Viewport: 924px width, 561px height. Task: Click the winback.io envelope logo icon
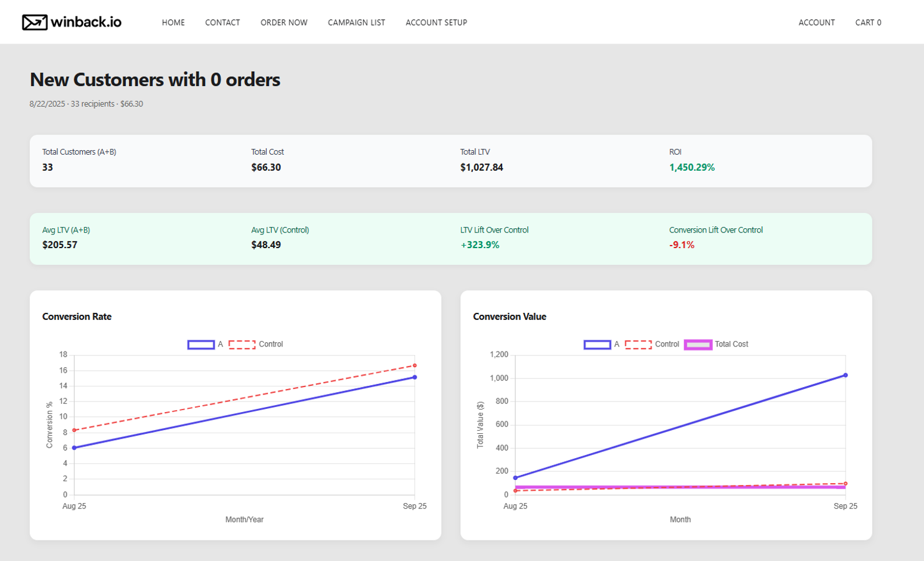[x=34, y=22]
